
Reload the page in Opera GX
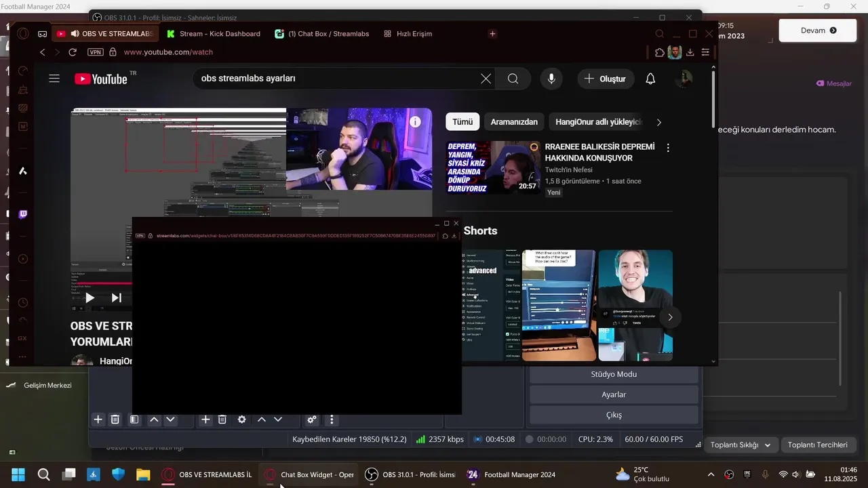(x=73, y=52)
